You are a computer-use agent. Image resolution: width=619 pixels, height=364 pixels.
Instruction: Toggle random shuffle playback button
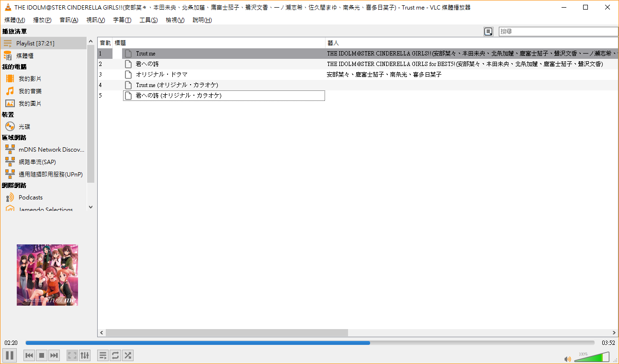(128, 355)
